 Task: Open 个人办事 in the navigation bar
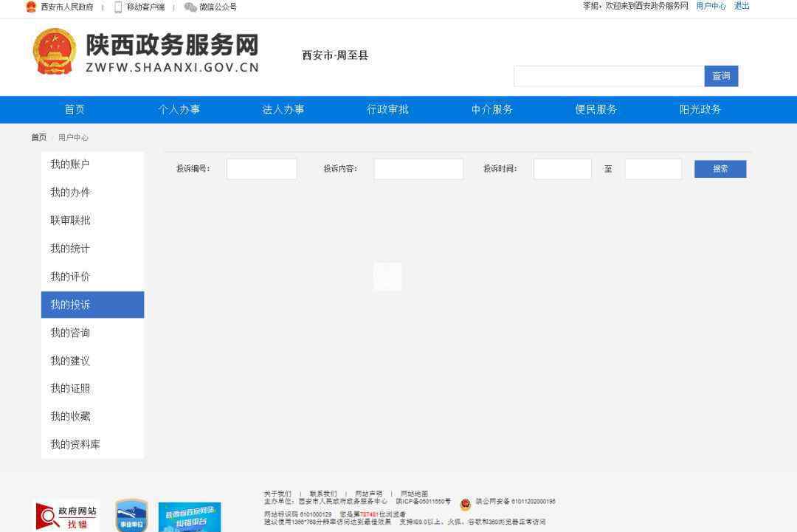pos(179,109)
